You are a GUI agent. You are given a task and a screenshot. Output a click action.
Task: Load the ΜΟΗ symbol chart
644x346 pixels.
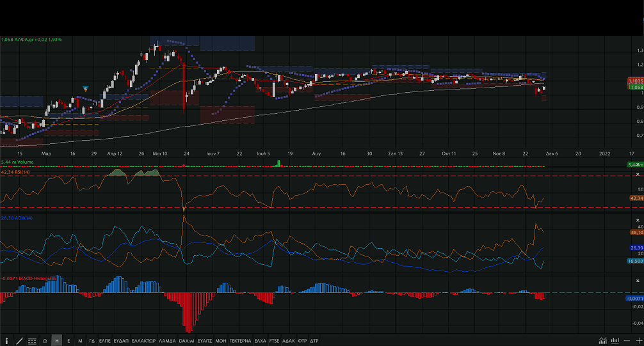221,341
